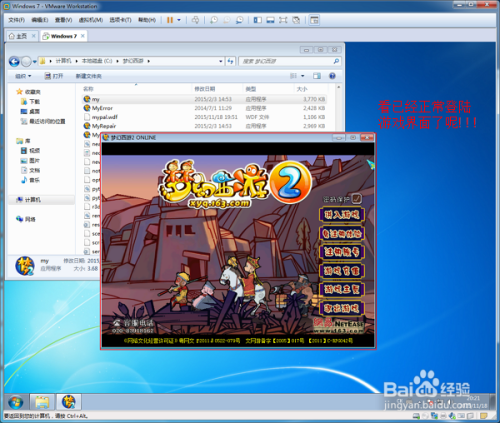Open the 选项卡(T) menu
Image resolution: width=500 pixels, height=423 pixels.
[120, 20]
